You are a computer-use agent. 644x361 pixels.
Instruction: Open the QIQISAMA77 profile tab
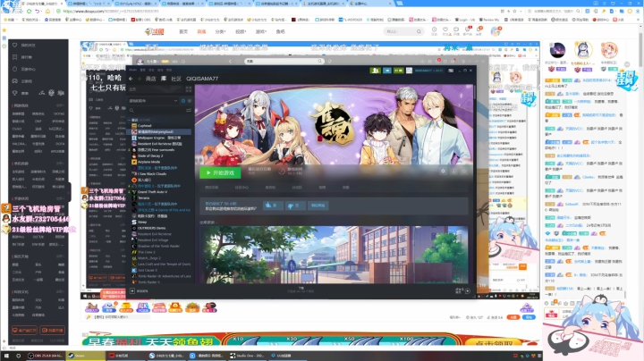202,79
